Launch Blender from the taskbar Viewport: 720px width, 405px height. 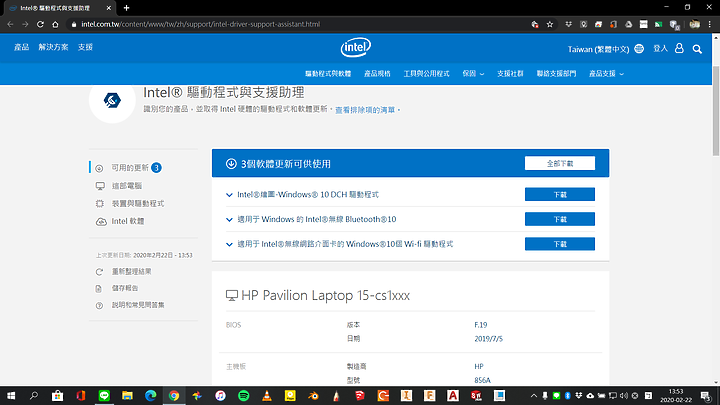pyautogui.click(x=313, y=395)
